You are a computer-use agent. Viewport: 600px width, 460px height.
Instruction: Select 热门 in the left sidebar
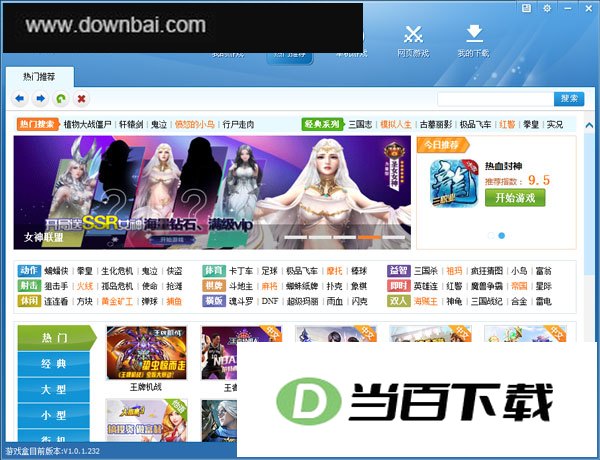57,338
